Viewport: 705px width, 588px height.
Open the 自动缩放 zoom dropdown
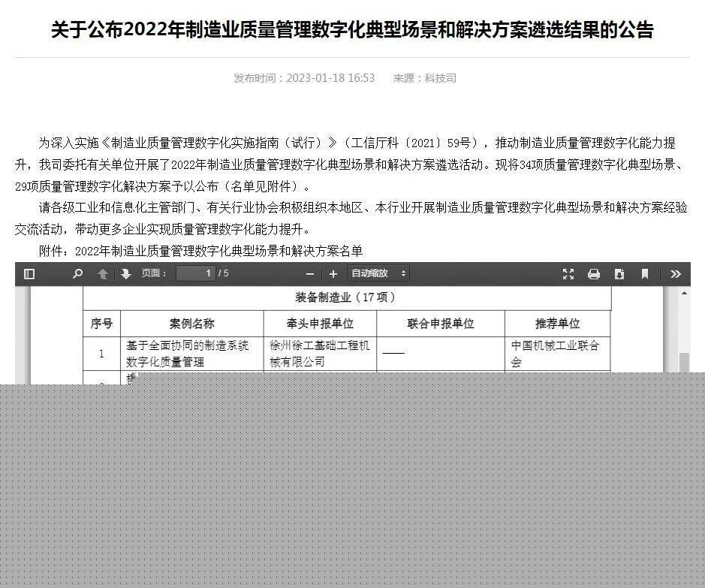pyautogui.click(x=378, y=273)
